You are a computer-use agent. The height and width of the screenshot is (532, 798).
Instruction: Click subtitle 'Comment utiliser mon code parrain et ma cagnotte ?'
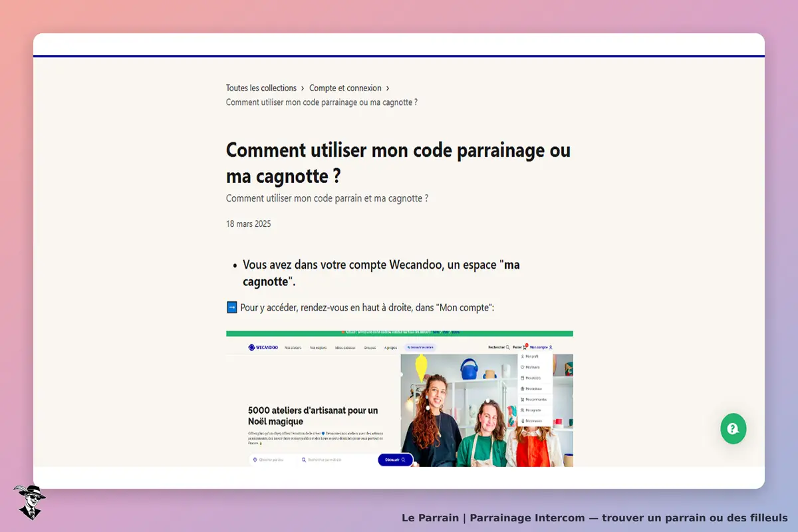point(327,198)
